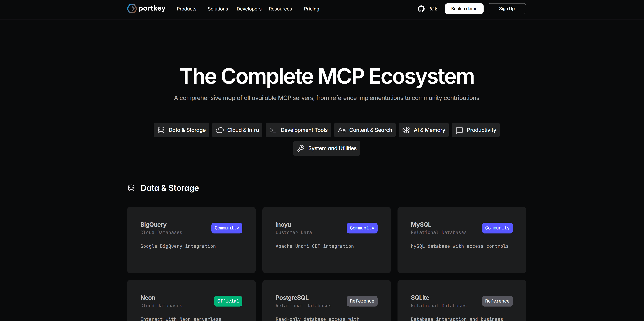
Task: Click the Community badge on Inoyu card
Action: click(x=362, y=228)
